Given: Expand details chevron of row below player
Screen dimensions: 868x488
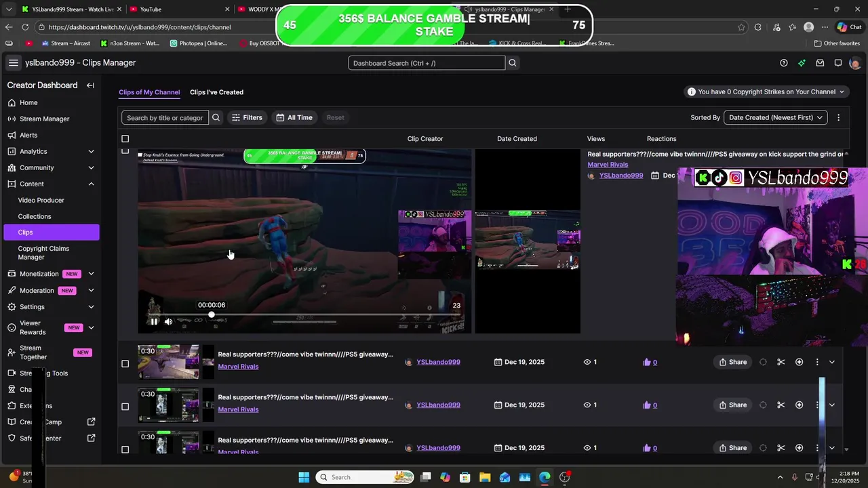Looking at the screenshot, I should tap(832, 363).
